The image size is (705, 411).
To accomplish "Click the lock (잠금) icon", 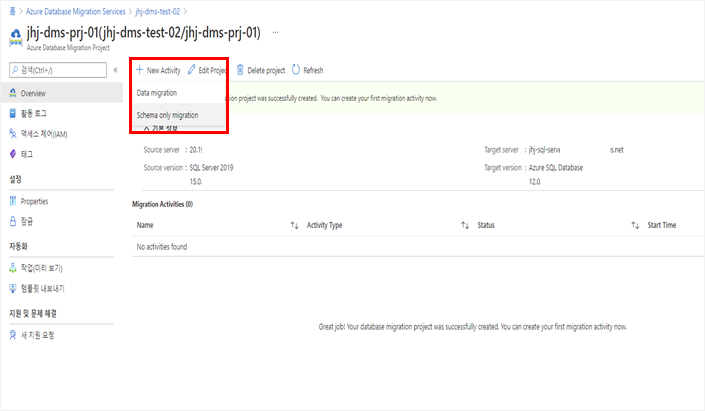I will (x=13, y=221).
